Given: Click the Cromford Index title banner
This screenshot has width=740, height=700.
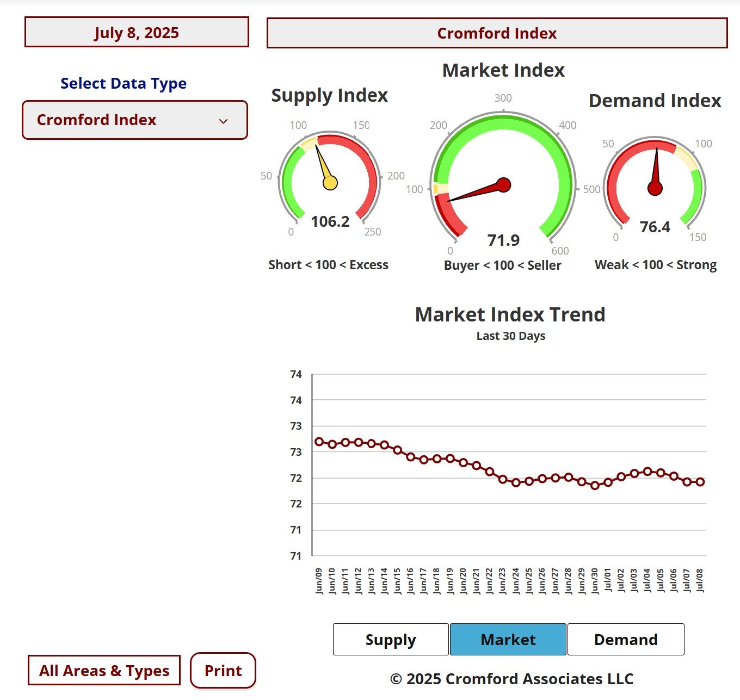Looking at the screenshot, I should [497, 33].
